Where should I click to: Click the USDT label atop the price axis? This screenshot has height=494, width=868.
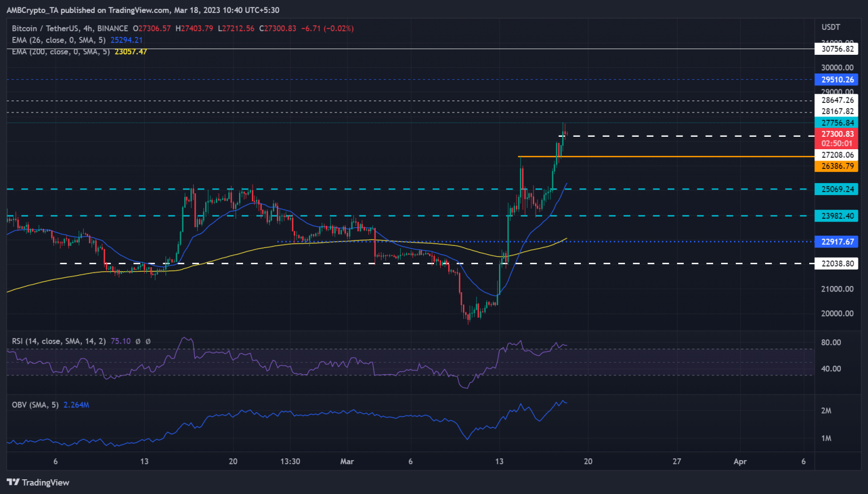[x=831, y=27]
